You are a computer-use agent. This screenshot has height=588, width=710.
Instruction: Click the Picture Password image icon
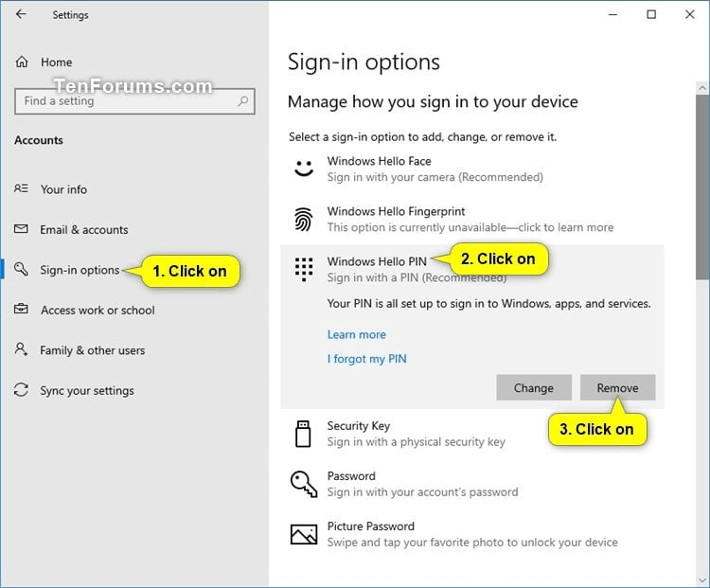point(303,534)
